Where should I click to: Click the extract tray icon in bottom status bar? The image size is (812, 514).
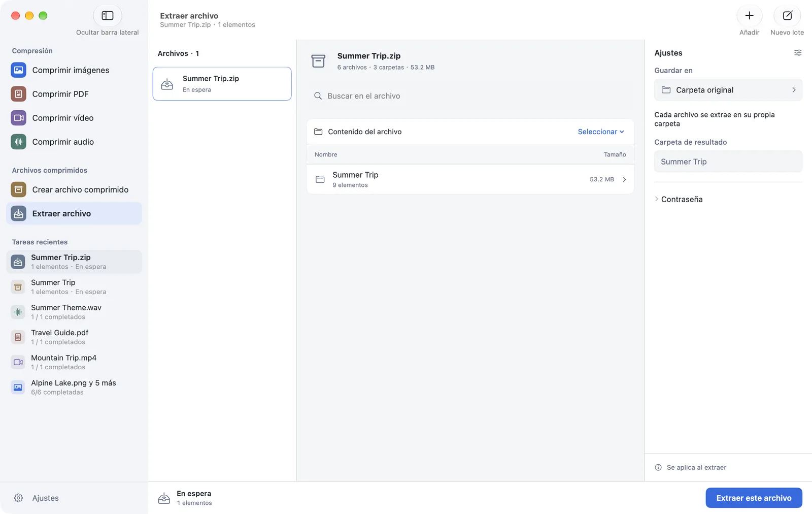pos(164,498)
